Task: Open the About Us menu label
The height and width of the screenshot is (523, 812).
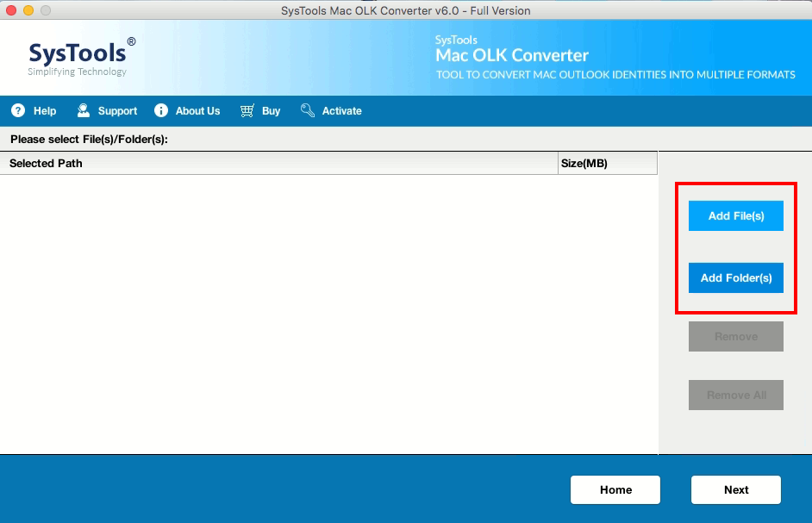Action: (x=197, y=111)
